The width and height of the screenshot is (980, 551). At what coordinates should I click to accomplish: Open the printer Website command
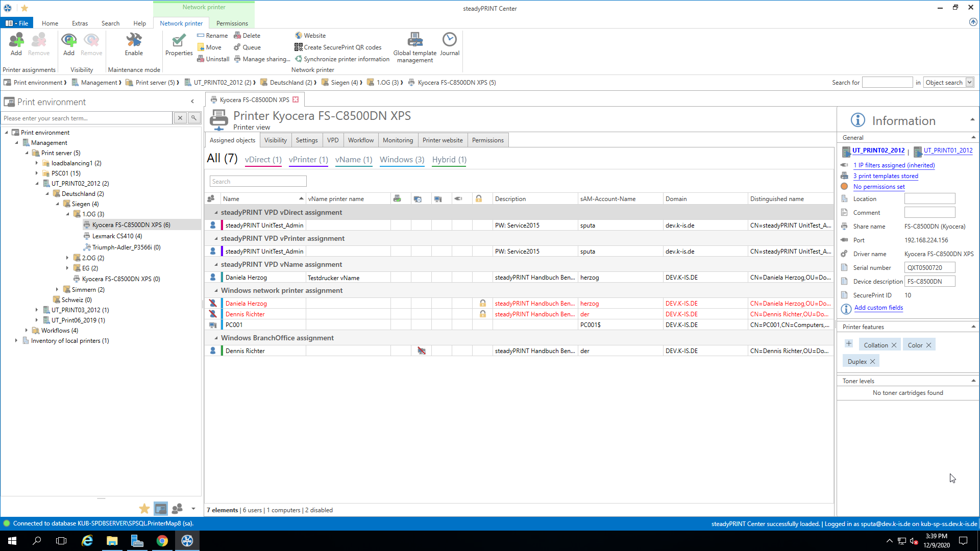click(310, 36)
